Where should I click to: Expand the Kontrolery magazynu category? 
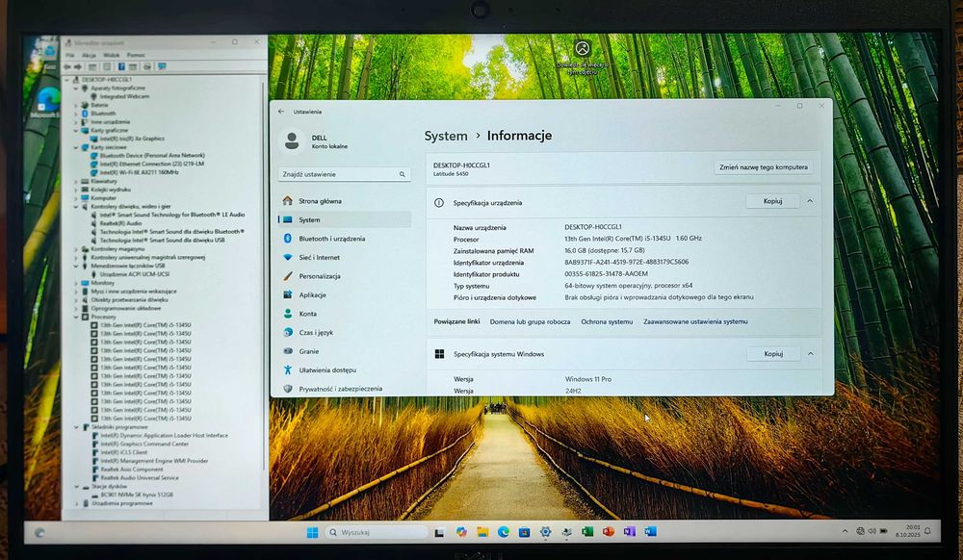[x=76, y=249]
